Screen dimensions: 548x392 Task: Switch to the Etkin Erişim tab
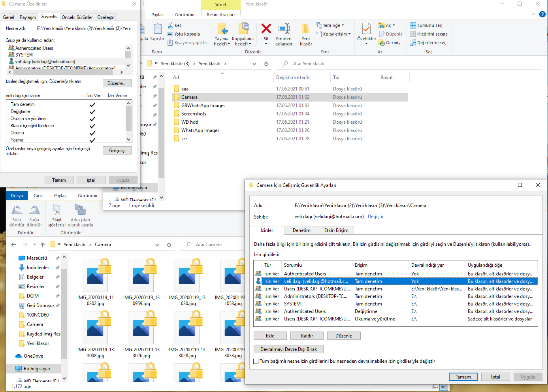tap(336, 230)
